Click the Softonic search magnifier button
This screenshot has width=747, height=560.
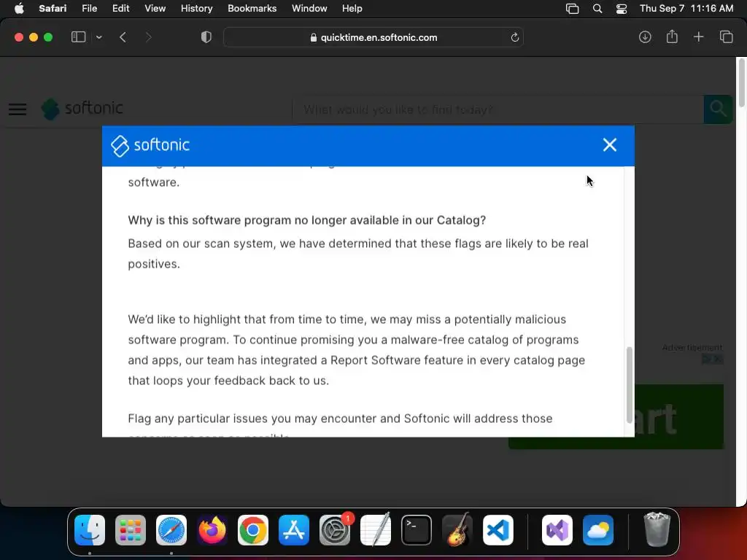coord(718,109)
